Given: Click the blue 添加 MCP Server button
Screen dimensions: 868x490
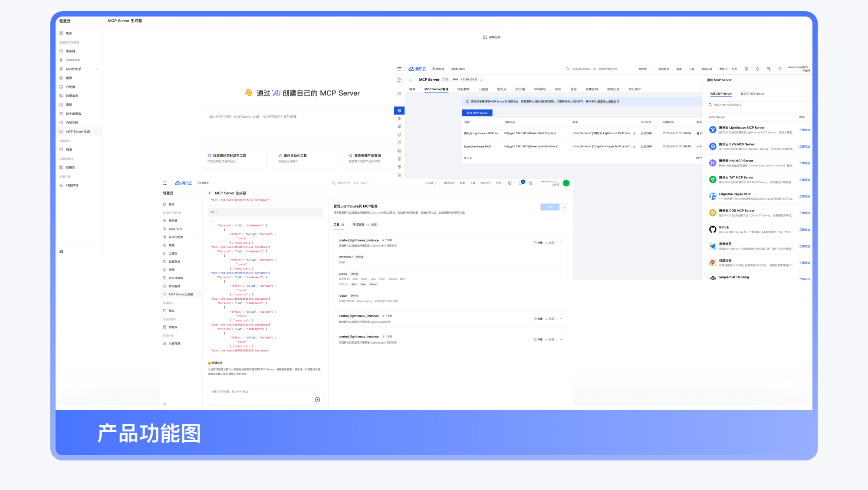Looking at the screenshot, I should click(x=477, y=113).
